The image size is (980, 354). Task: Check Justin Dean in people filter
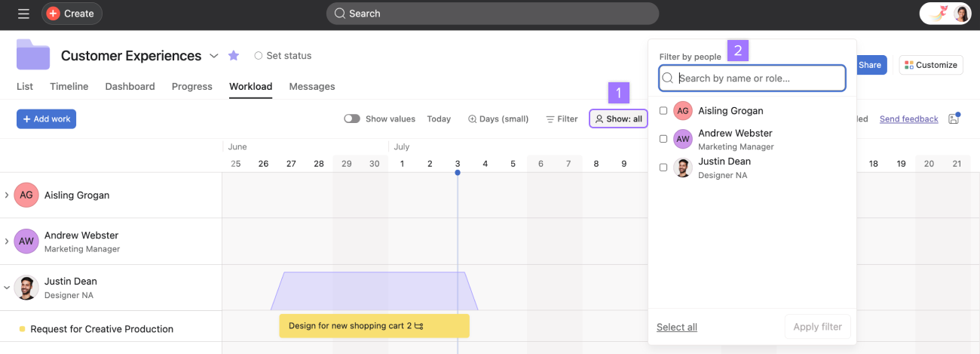pyautogui.click(x=663, y=168)
